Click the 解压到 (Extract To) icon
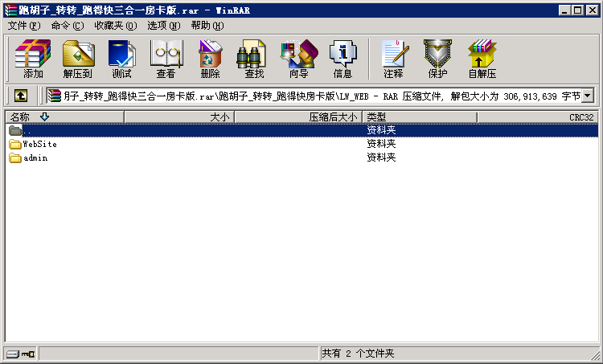 [78, 59]
